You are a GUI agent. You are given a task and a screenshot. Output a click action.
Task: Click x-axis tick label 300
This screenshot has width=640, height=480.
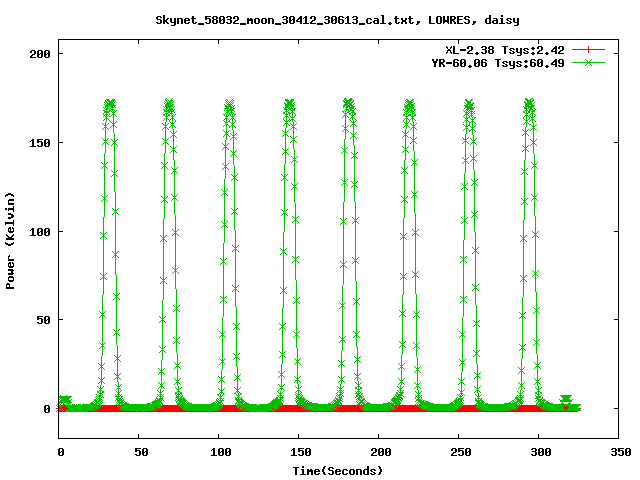click(540, 452)
